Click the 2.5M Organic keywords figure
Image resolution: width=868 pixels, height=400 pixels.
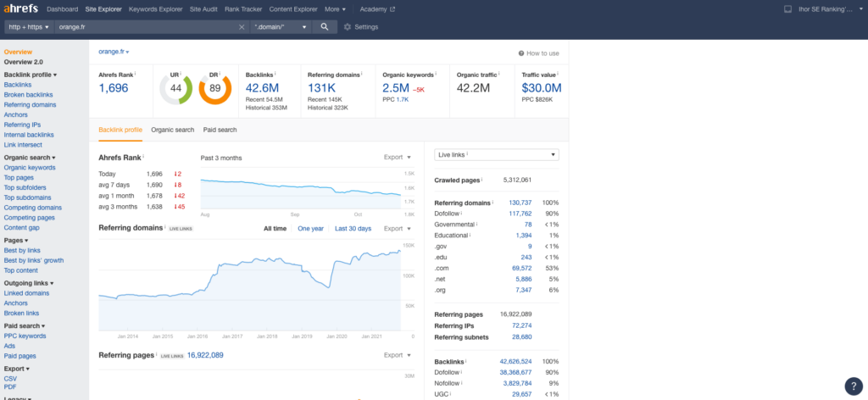(396, 87)
